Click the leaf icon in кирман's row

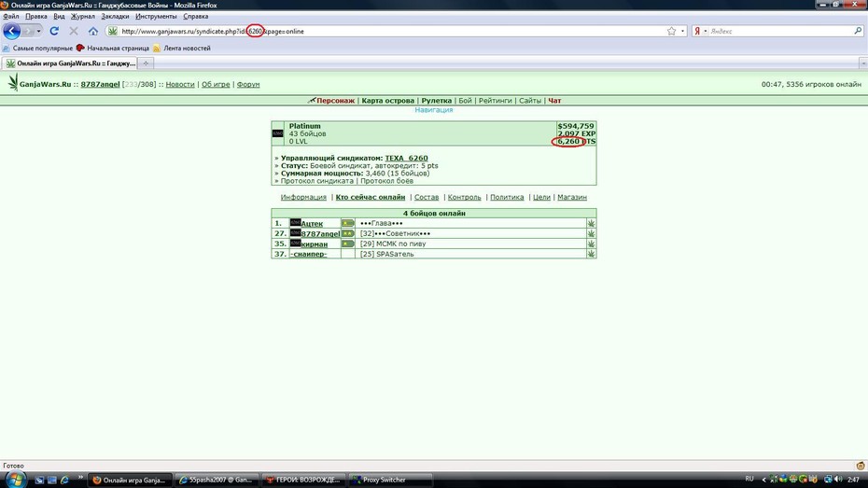tap(591, 244)
